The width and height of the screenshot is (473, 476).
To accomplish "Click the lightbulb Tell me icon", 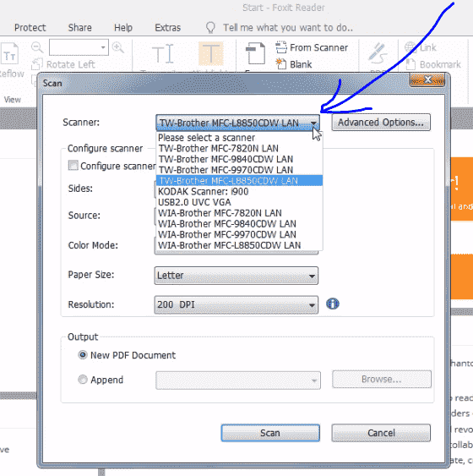I will click(210, 28).
